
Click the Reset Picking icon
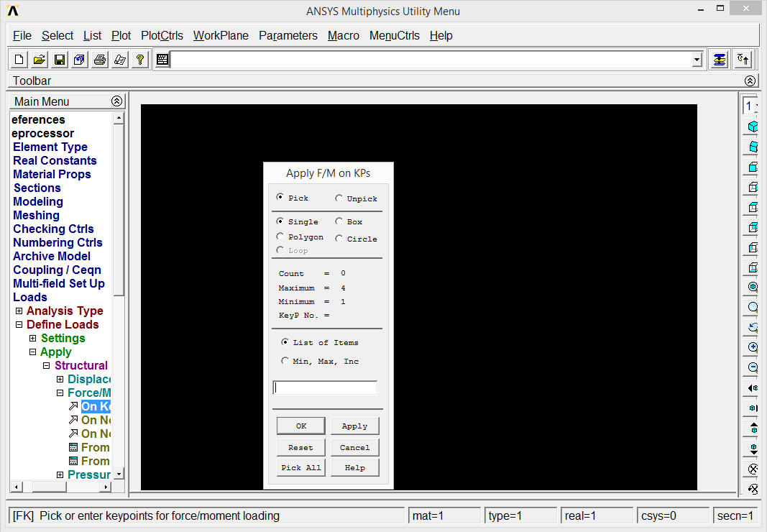pos(743,60)
